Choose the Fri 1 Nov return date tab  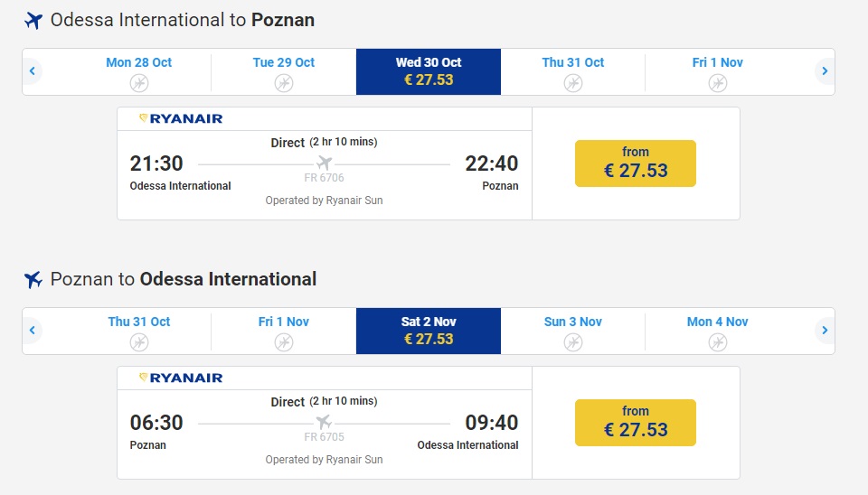pyautogui.click(x=284, y=331)
